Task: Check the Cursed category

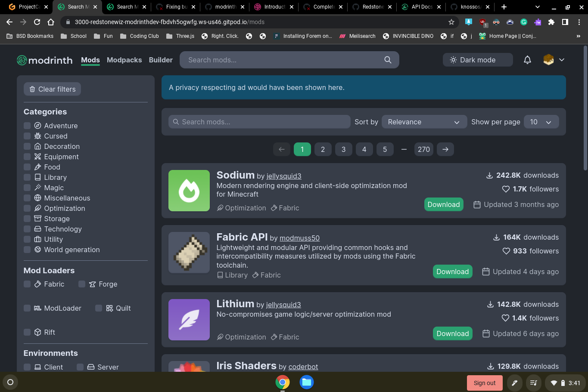Action: [x=27, y=136]
